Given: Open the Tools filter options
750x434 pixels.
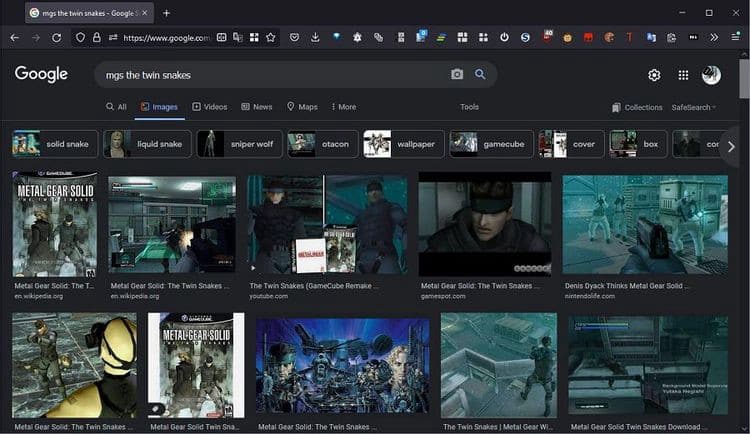Looking at the screenshot, I should (469, 107).
